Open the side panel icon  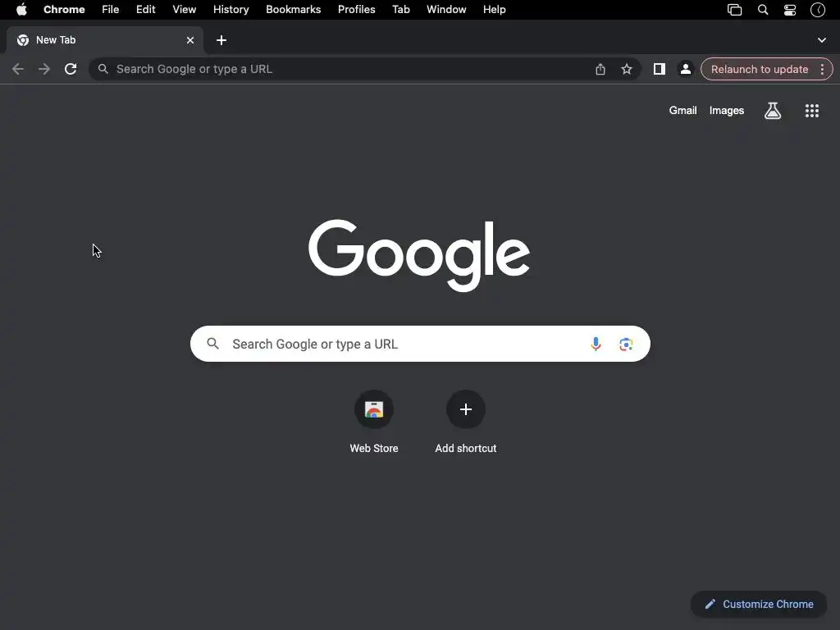tap(660, 69)
